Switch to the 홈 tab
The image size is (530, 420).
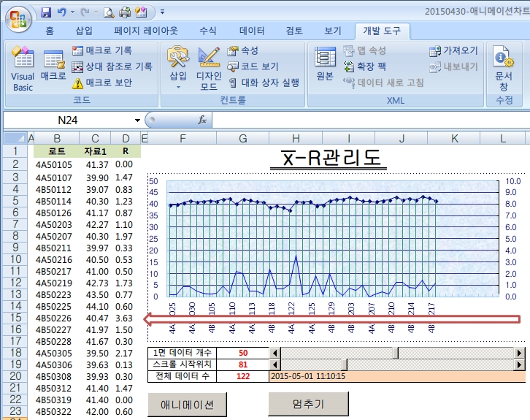[x=50, y=31]
